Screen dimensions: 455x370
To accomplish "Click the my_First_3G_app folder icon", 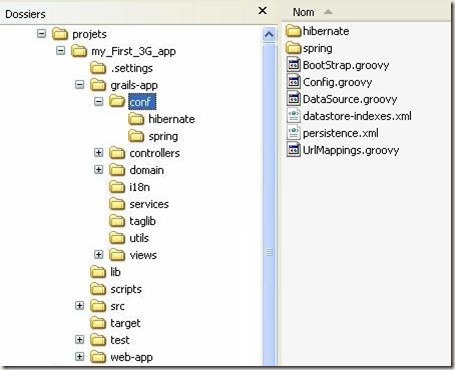I will 79,51.
